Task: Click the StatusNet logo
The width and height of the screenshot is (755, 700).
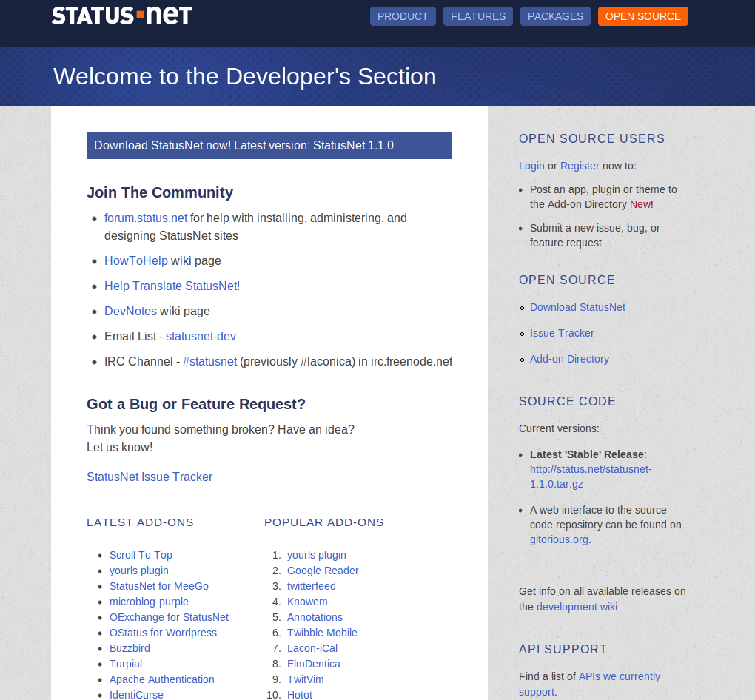Action: click(121, 15)
